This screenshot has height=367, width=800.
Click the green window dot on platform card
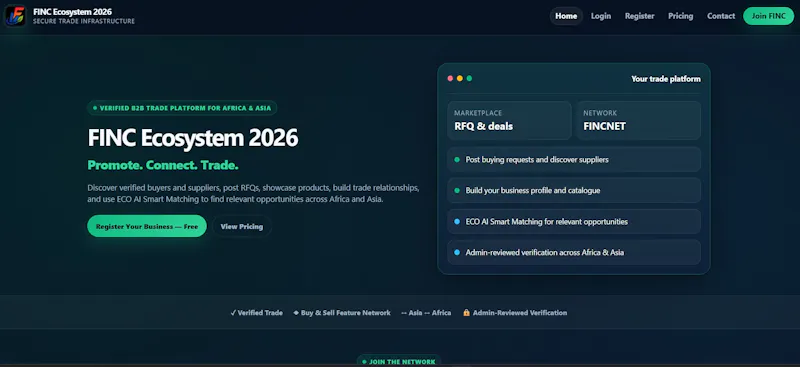[469, 79]
